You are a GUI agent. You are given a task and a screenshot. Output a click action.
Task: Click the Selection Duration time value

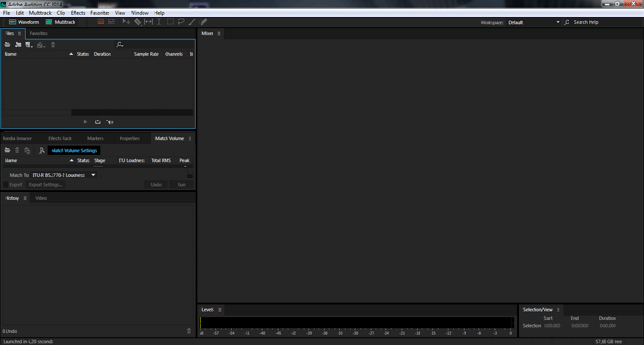[x=607, y=326]
